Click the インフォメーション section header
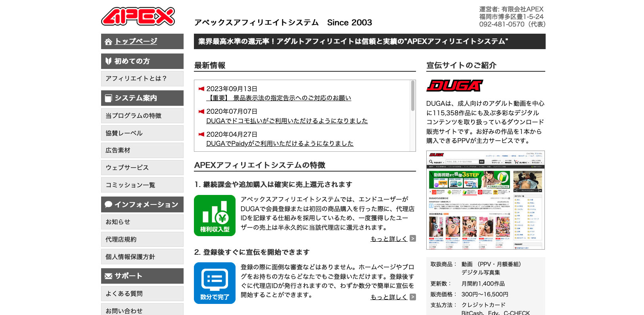 [142, 204]
